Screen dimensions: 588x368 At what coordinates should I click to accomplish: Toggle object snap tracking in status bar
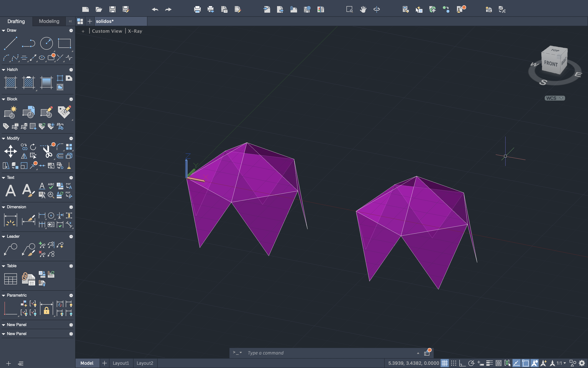pos(516,363)
